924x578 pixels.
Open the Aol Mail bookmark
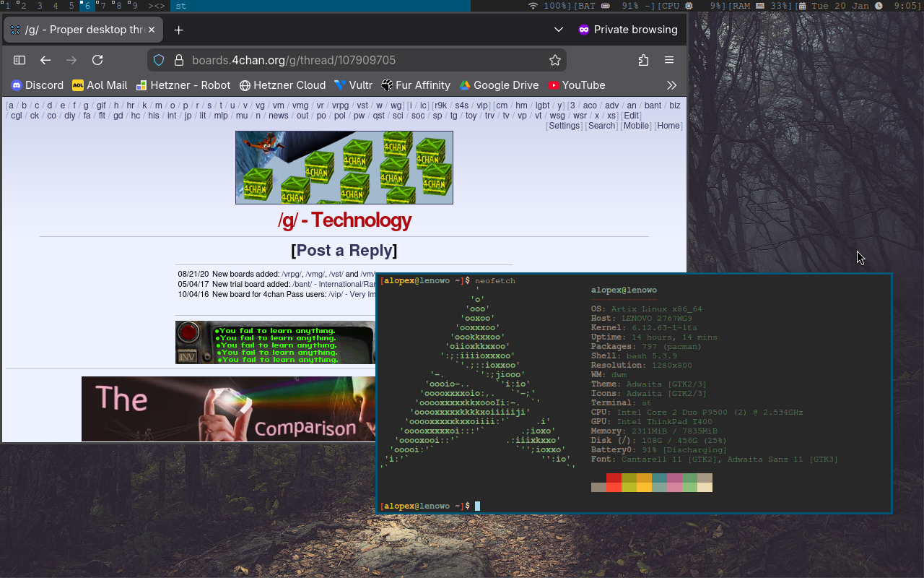(100, 85)
